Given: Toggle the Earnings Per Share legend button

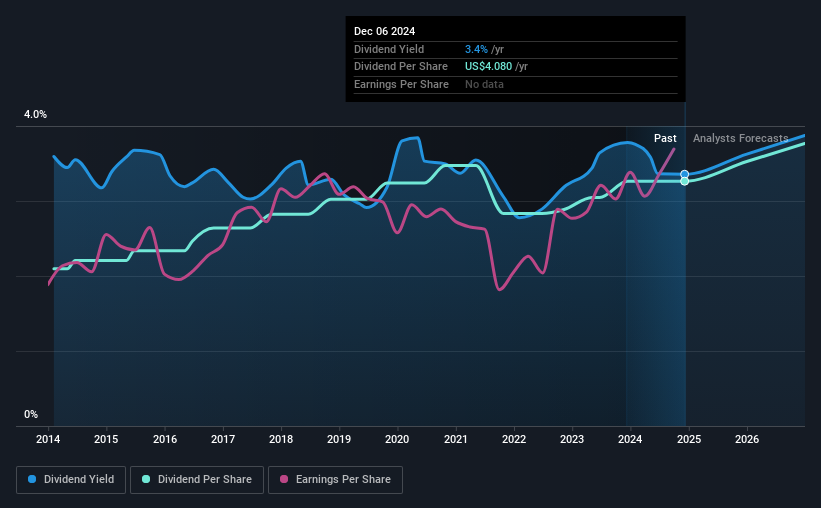Looking at the screenshot, I should [335, 480].
